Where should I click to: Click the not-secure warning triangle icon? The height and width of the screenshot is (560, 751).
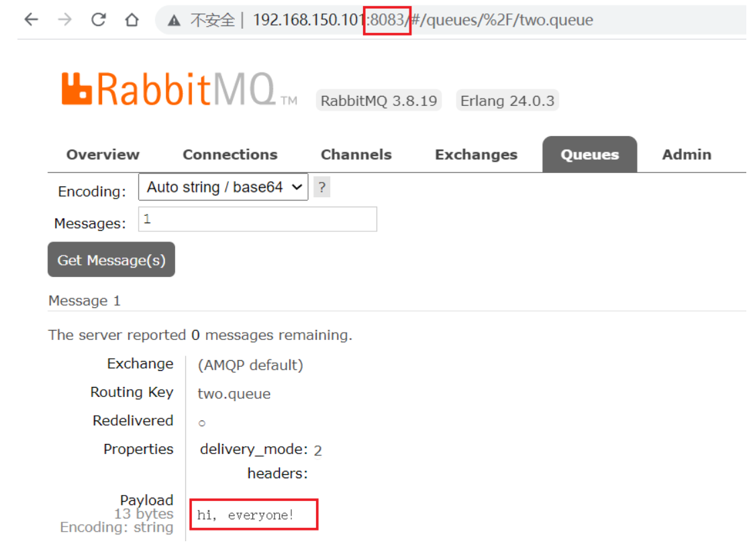tap(174, 20)
